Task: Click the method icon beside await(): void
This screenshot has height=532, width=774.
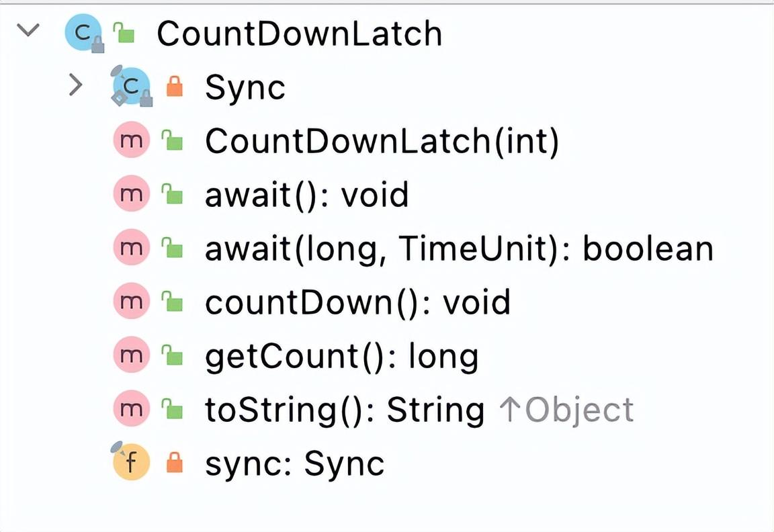Action: (x=130, y=195)
